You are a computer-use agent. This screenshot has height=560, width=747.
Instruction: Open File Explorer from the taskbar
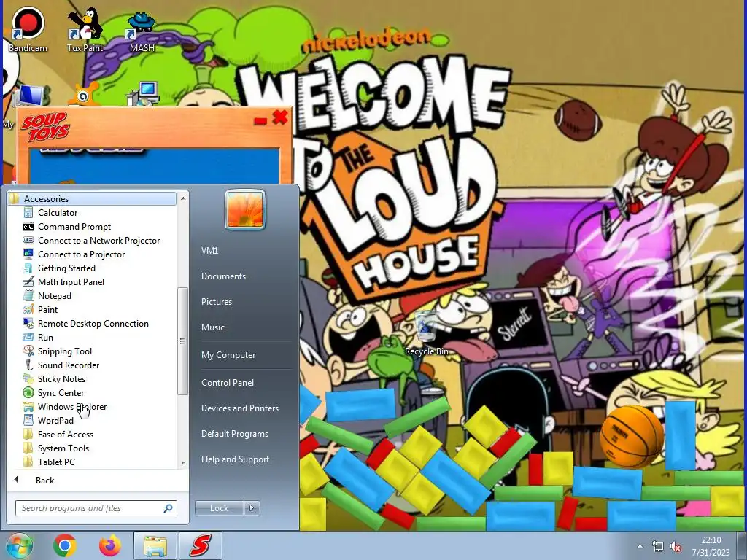[155, 545]
